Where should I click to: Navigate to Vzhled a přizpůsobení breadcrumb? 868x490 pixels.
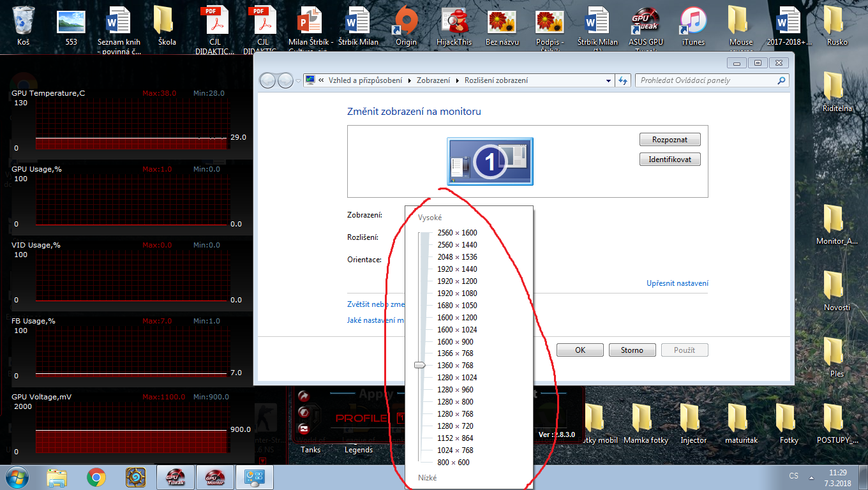(x=365, y=80)
